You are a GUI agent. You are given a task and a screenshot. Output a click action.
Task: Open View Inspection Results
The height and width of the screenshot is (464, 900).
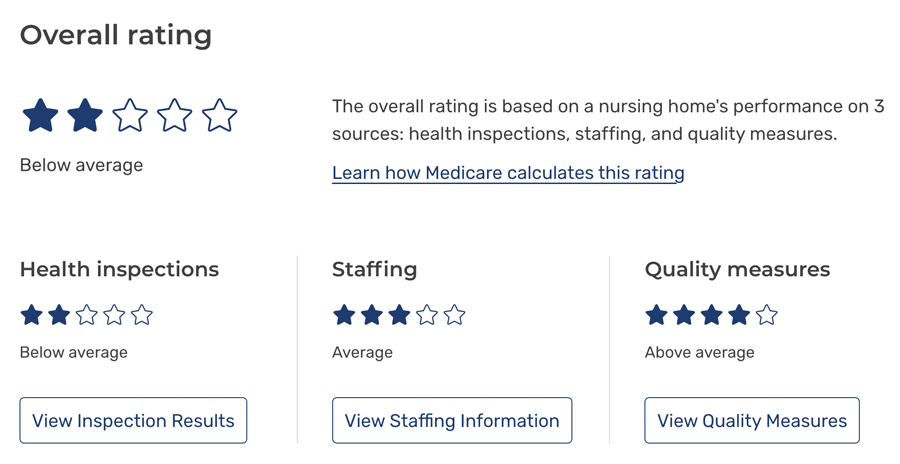[x=133, y=420]
